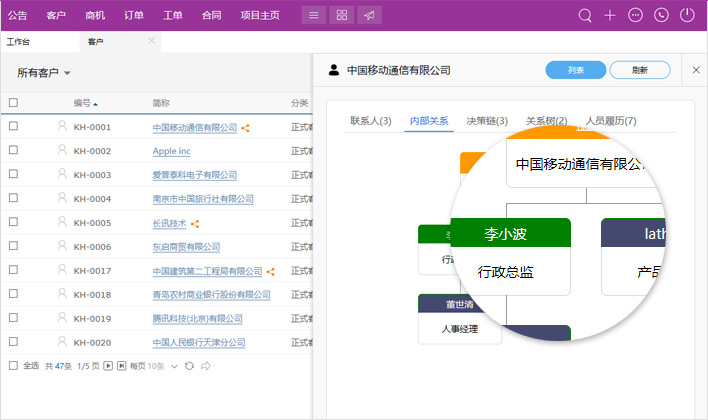Click the phone call icon
The image size is (708, 420).
tap(661, 15)
